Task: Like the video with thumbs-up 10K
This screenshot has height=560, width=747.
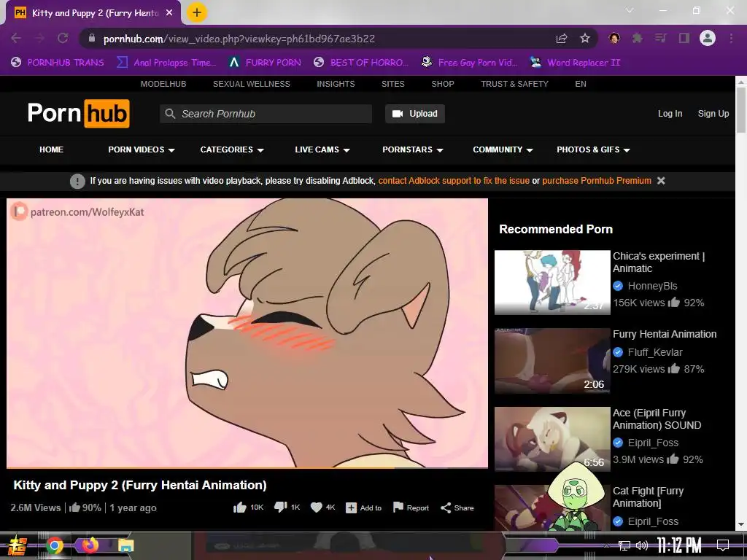Action: (248, 507)
